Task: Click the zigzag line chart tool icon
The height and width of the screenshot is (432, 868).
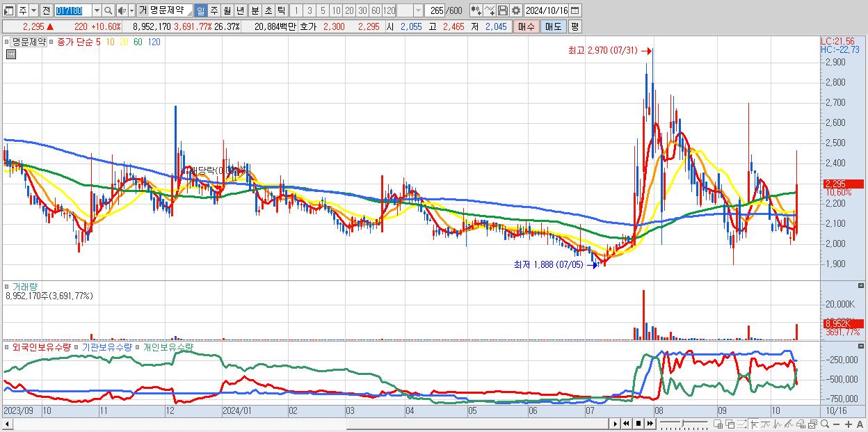Action: coord(778,424)
